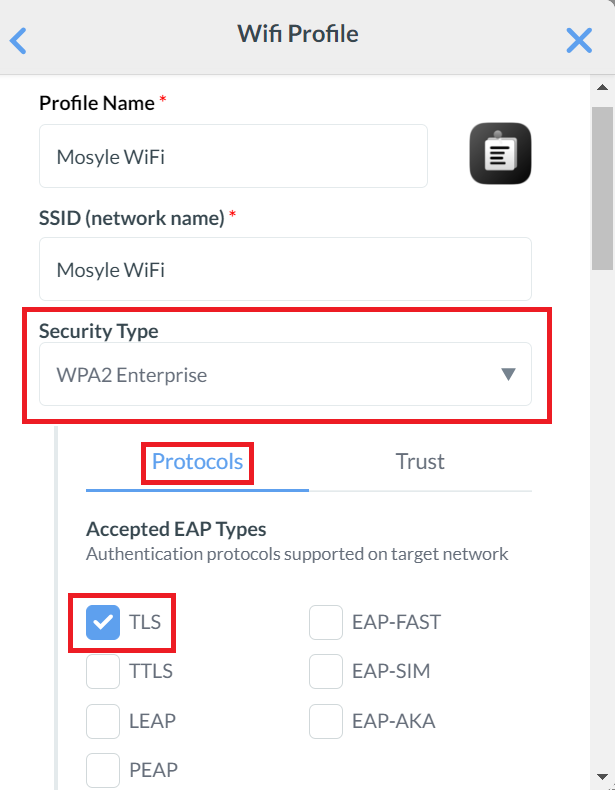Uncheck the TLS checkbox
Image resolution: width=615 pixels, height=790 pixels.
click(x=103, y=622)
